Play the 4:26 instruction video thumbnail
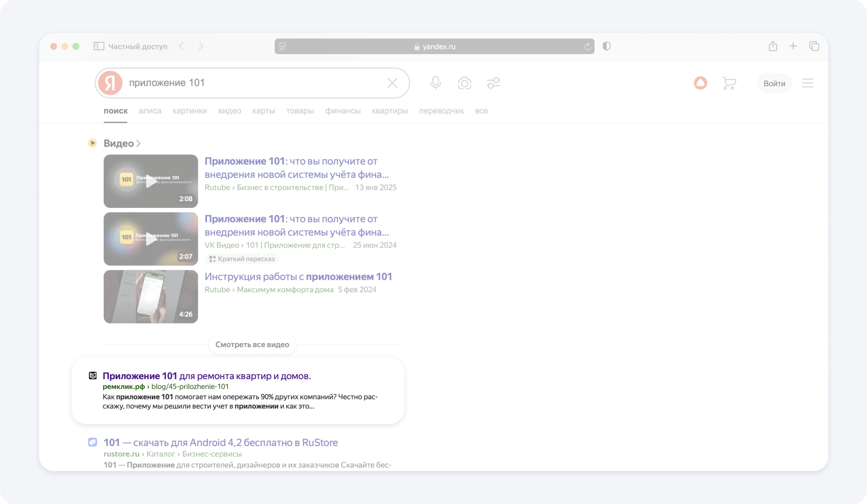 [x=151, y=297]
